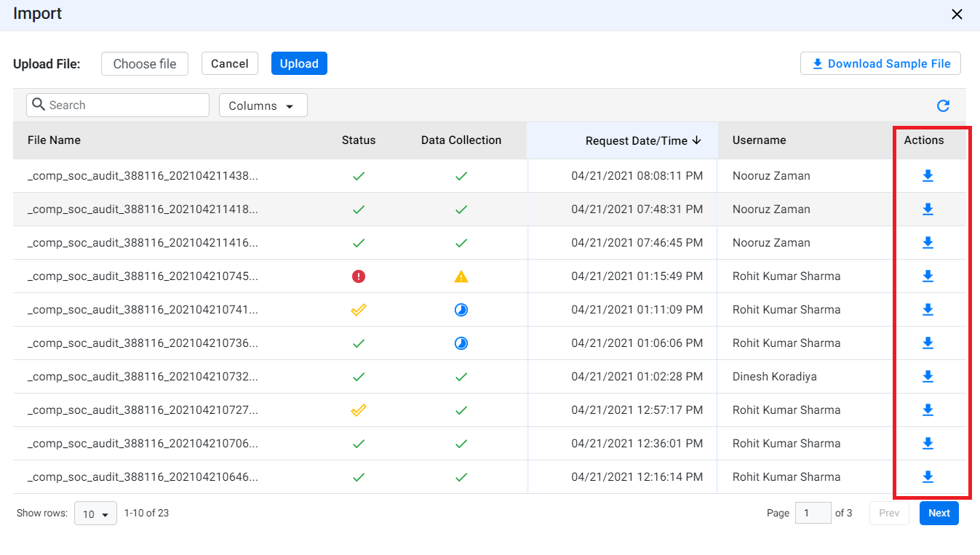Toggle sort arrow on Request Date/Time

[x=697, y=140]
